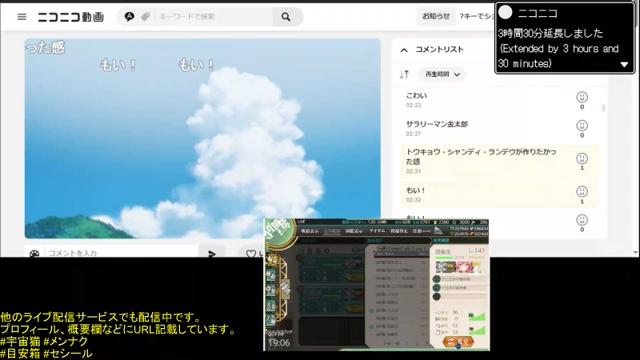Toggle like on the もい！ comment
The image size is (640, 360).
(582, 191)
